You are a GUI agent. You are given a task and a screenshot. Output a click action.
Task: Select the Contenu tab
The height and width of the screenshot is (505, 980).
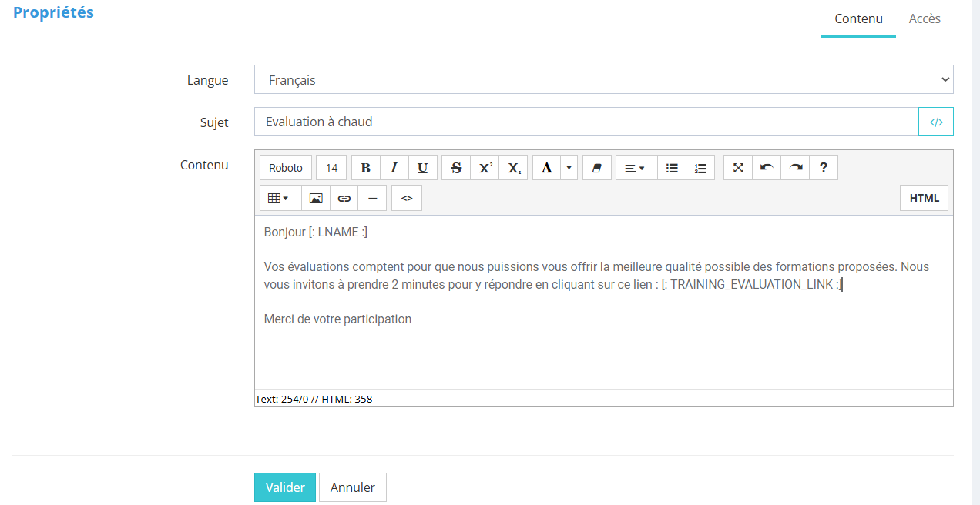[858, 18]
